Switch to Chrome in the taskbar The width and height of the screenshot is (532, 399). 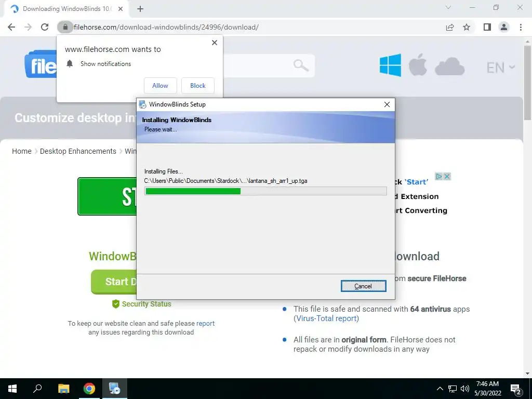tap(89, 389)
